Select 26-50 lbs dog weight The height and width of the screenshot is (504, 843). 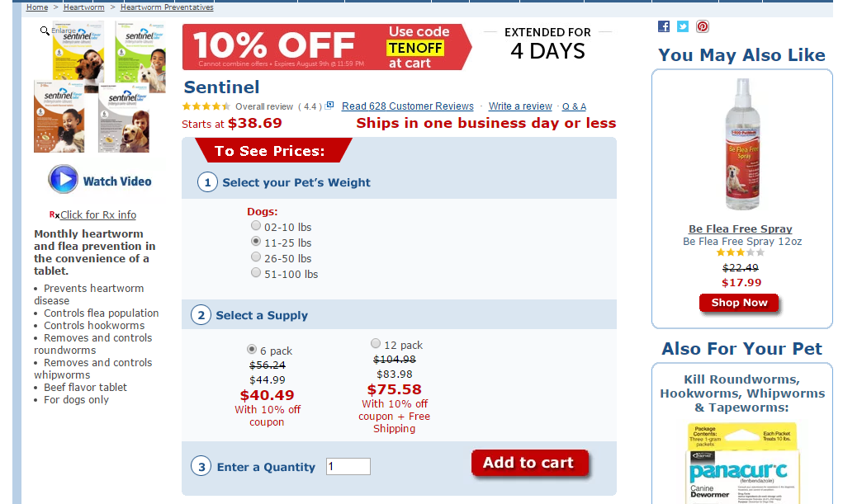tap(256, 257)
